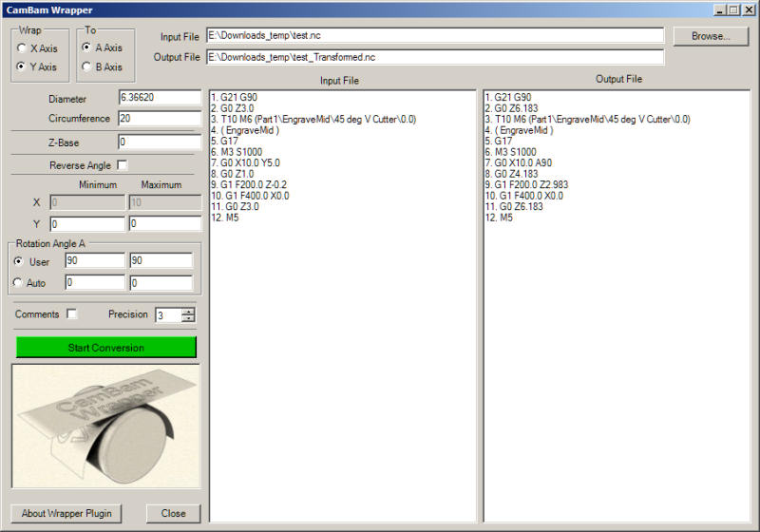
Task: Click the CamBam Wrapper cylinder image
Action: click(106, 427)
